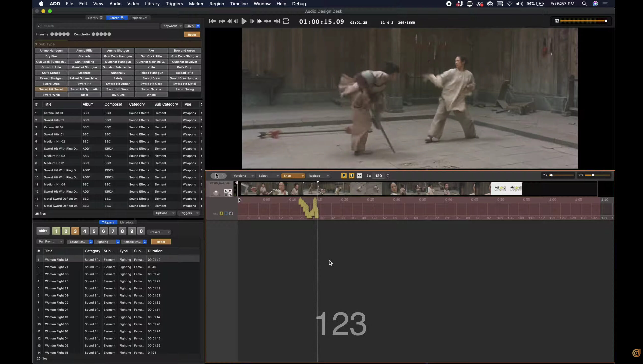Switch to the Replace tab
Viewport: 643px width, 364px height.
(139, 18)
